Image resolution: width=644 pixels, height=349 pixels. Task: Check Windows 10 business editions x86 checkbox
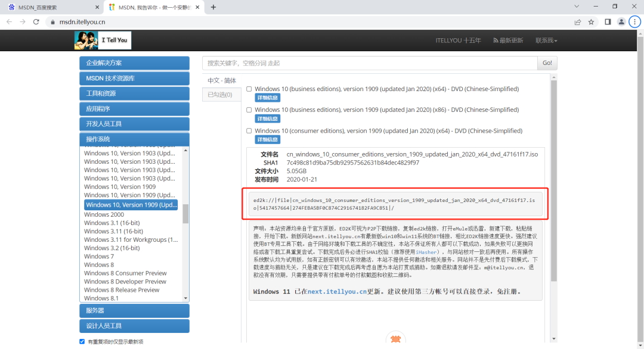(249, 110)
